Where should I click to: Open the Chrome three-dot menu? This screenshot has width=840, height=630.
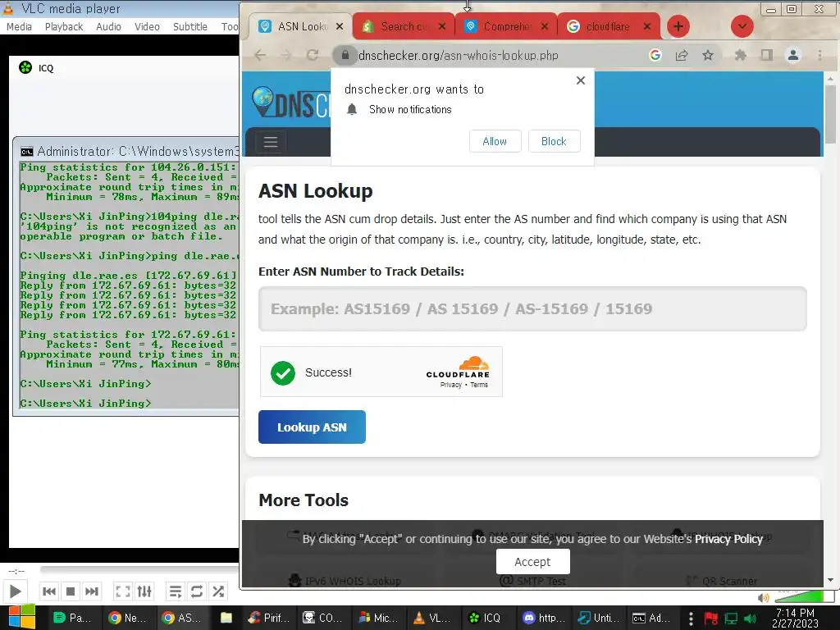coord(819,55)
